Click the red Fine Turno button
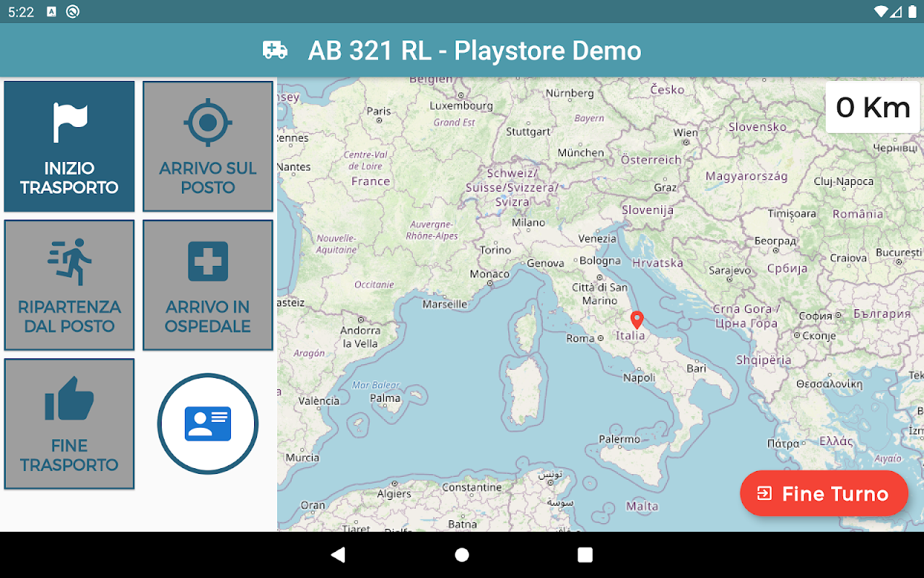This screenshot has width=924, height=578. click(x=824, y=493)
